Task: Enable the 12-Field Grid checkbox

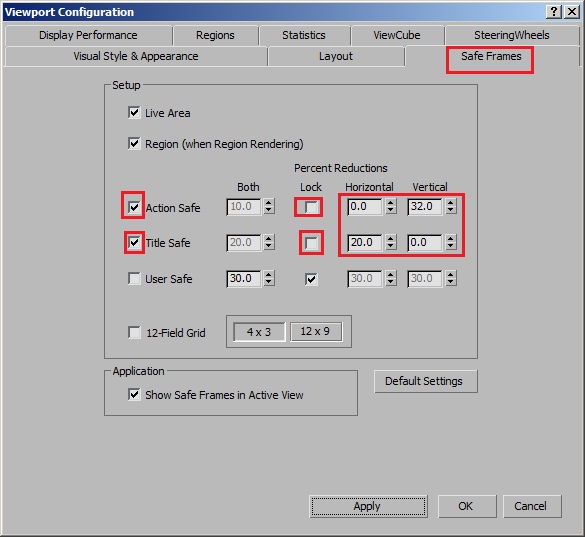Action: pyautogui.click(x=134, y=332)
